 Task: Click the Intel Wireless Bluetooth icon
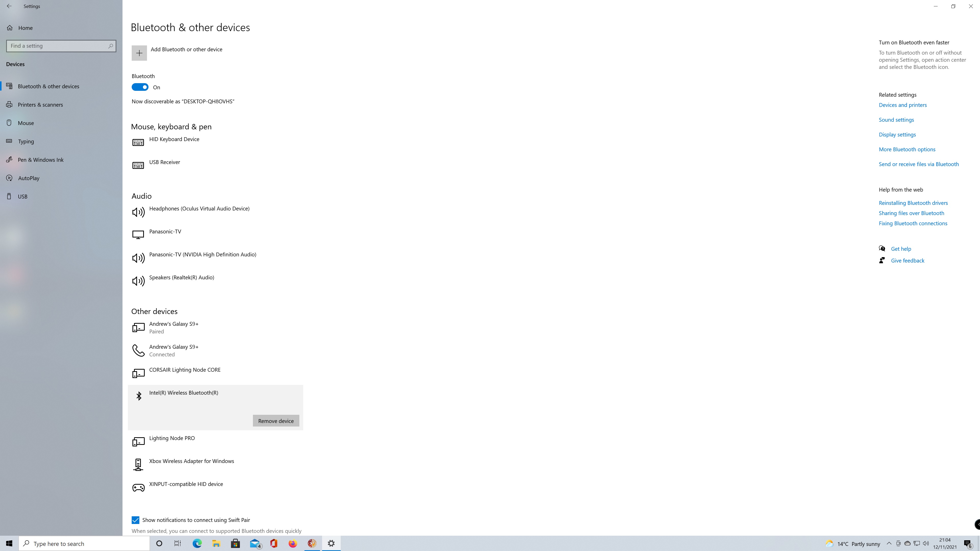[x=139, y=396]
